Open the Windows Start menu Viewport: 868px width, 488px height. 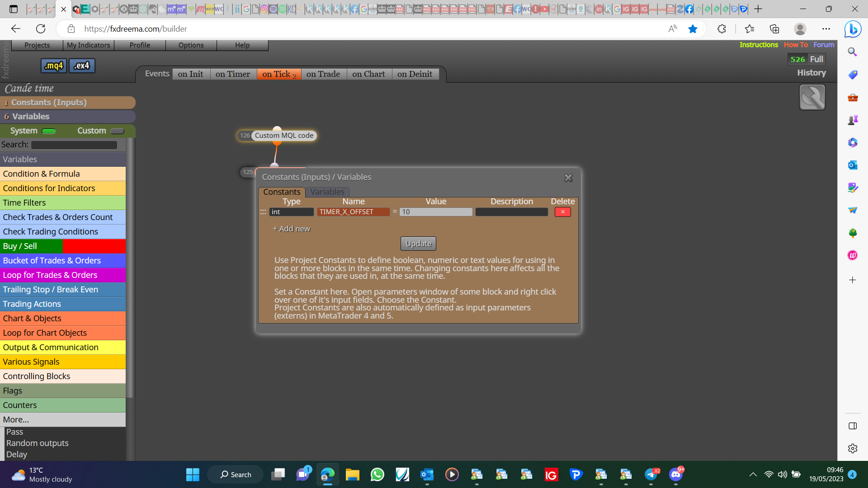pyautogui.click(x=193, y=474)
